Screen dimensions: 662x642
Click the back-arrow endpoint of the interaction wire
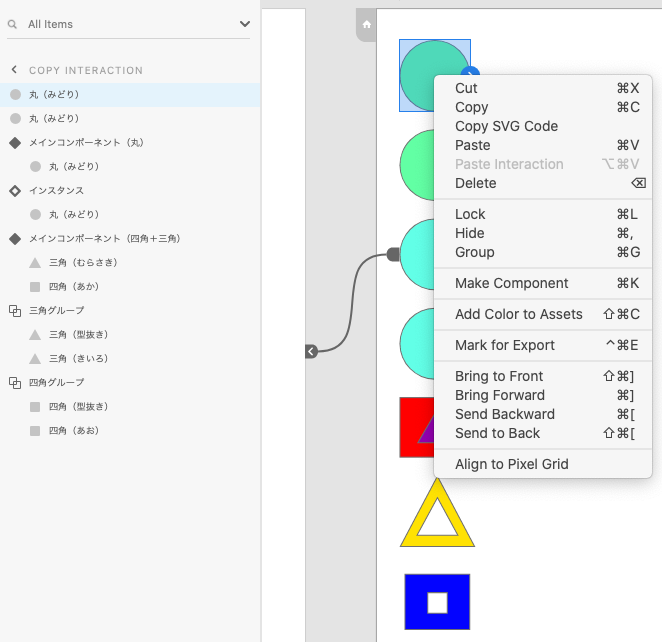pyautogui.click(x=311, y=351)
